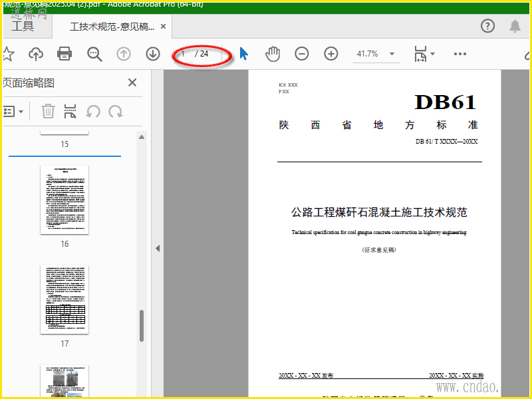Image resolution: width=532 pixels, height=399 pixels.
Task: Close the 工技术规范-意见稿 document tab
Action: point(163,26)
